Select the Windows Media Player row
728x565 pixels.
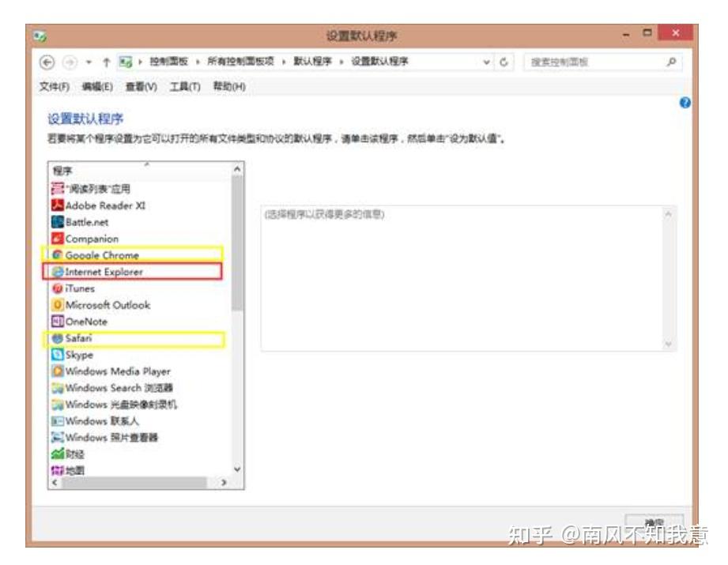[x=140, y=371]
